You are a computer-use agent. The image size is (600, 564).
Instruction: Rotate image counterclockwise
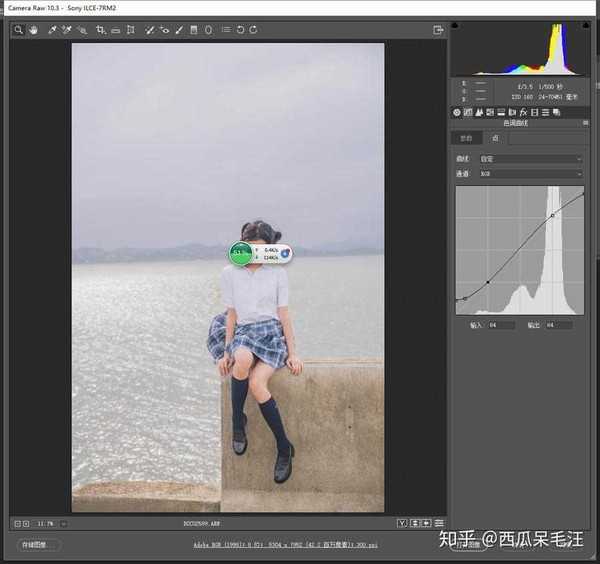pyautogui.click(x=240, y=30)
